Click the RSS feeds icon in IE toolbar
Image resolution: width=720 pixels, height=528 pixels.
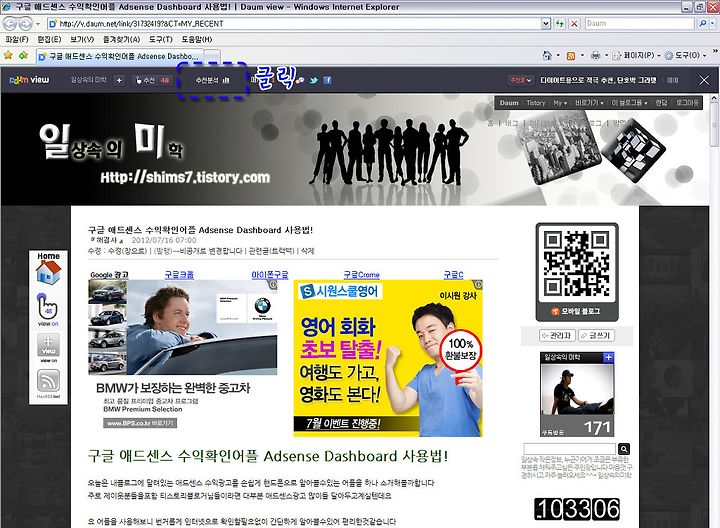click(x=571, y=56)
